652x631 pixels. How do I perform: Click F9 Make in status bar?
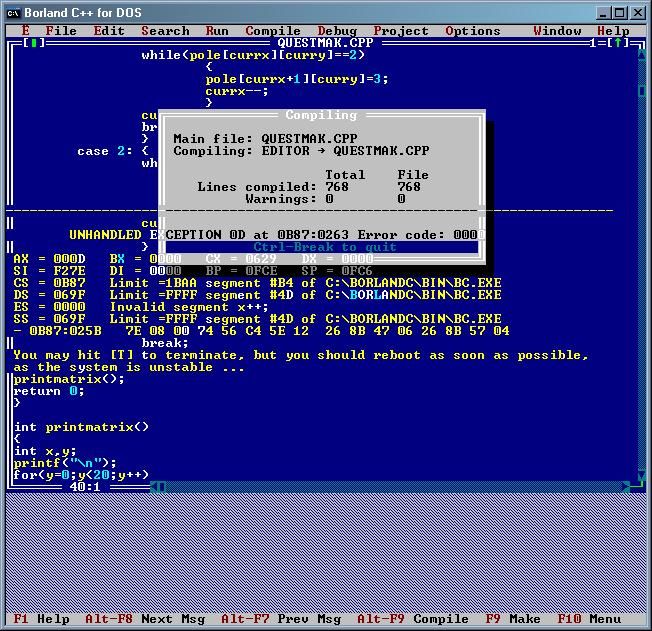[x=513, y=619]
